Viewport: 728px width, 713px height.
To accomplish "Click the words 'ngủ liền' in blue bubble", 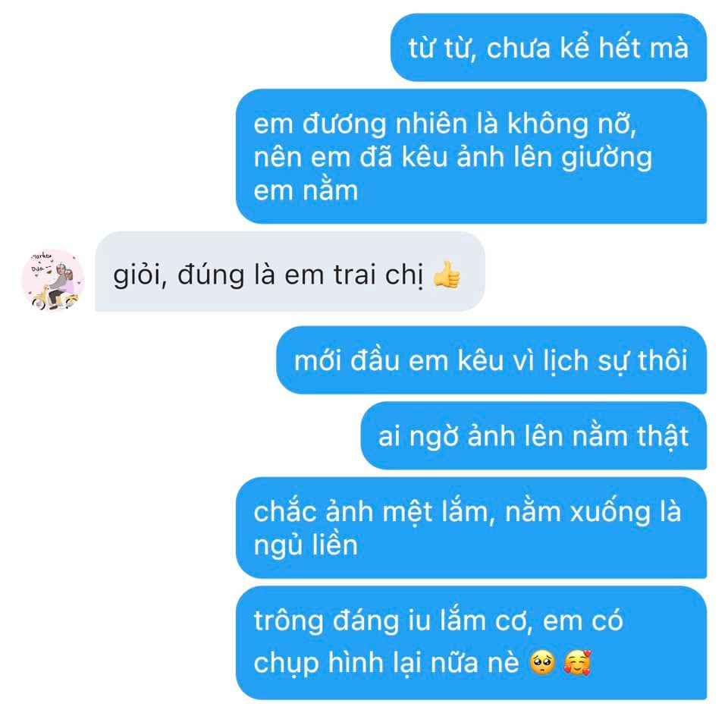I will click(x=306, y=545).
